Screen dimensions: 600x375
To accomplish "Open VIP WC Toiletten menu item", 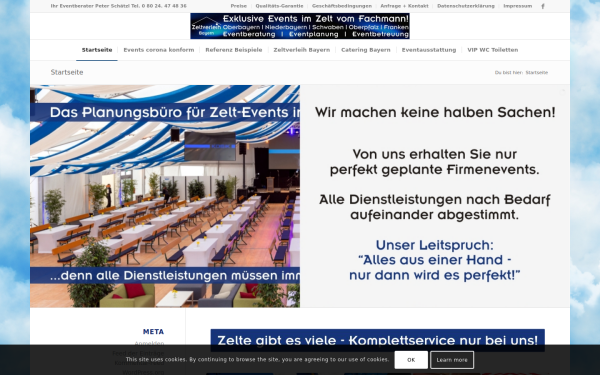I will tap(492, 50).
